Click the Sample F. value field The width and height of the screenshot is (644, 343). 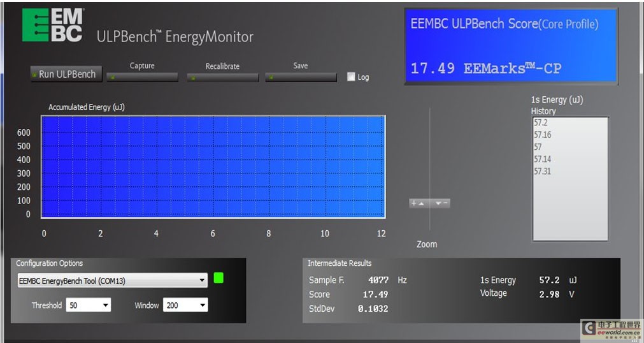[x=378, y=281]
